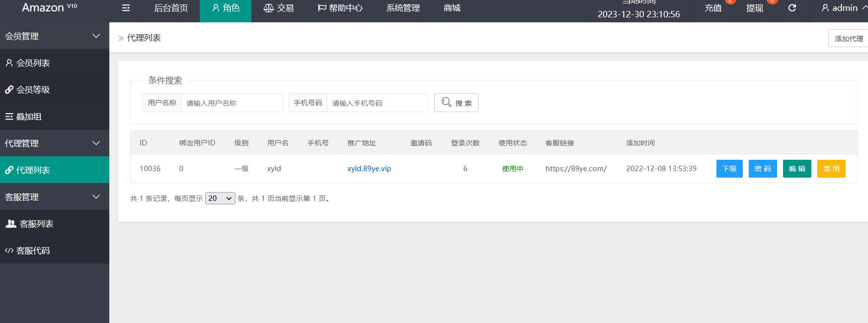
Task: Click the 搜索 search button
Action: [x=456, y=103]
